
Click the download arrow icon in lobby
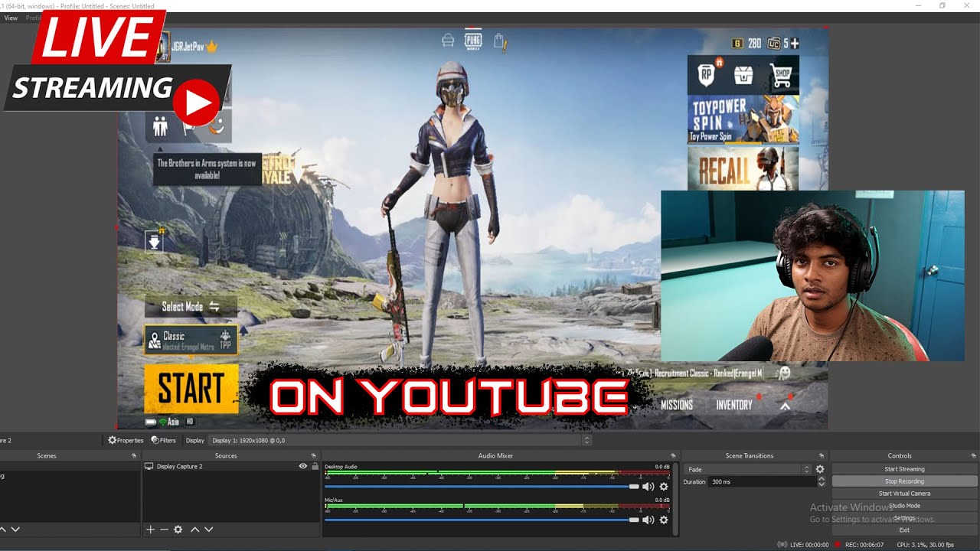(155, 242)
